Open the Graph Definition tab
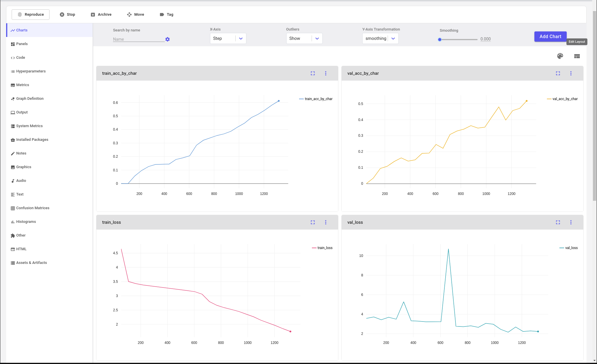This screenshot has height=364, width=597. [50, 99]
